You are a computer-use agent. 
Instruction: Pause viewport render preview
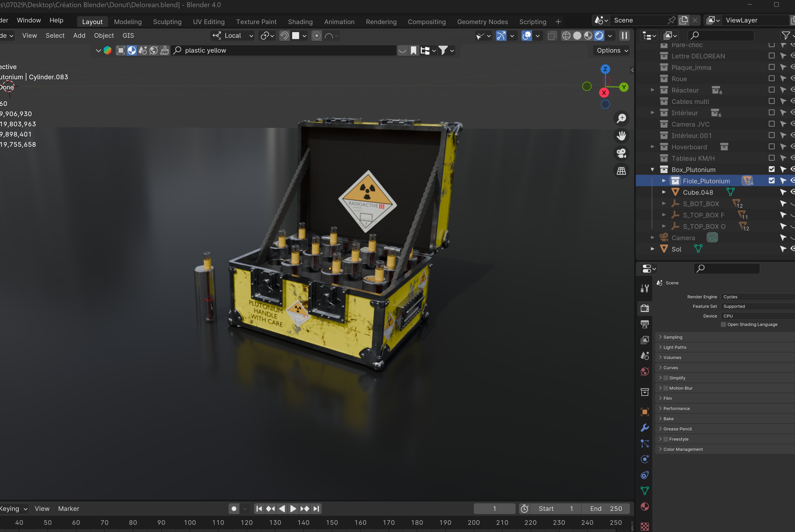pos(624,36)
